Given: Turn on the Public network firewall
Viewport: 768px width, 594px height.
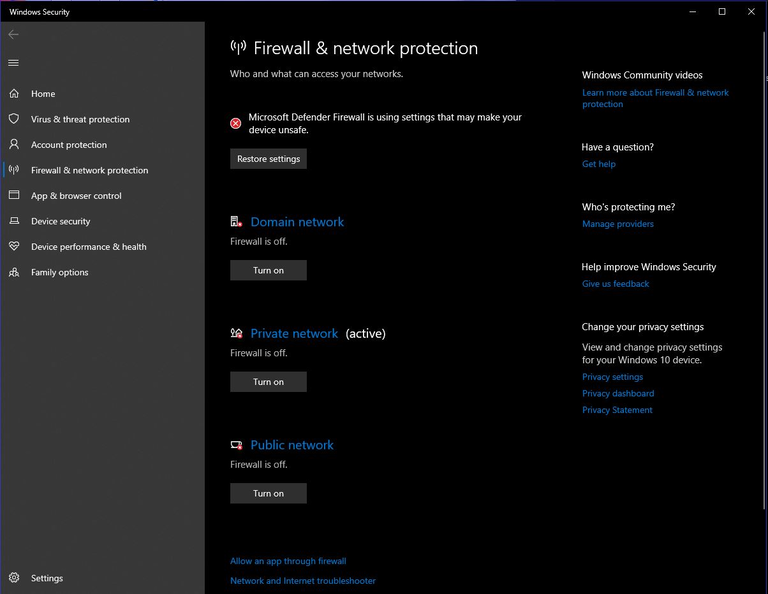Looking at the screenshot, I should click(x=268, y=493).
